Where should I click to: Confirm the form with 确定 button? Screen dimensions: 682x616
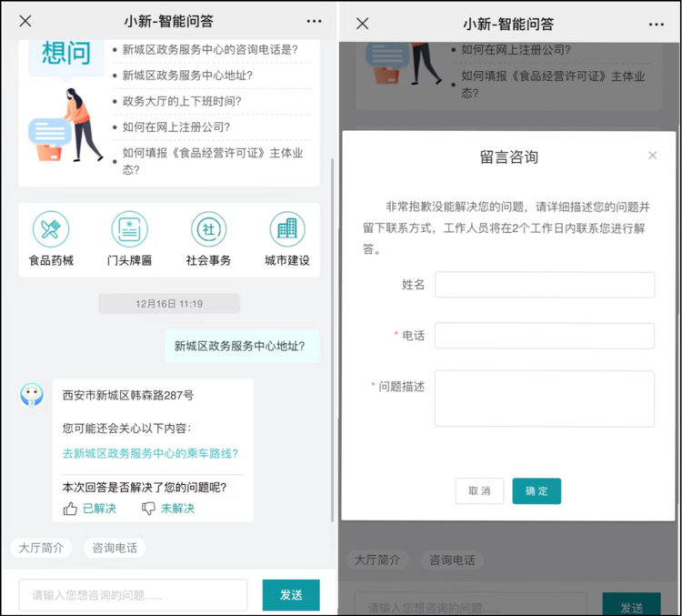pyautogui.click(x=537, y=491)
